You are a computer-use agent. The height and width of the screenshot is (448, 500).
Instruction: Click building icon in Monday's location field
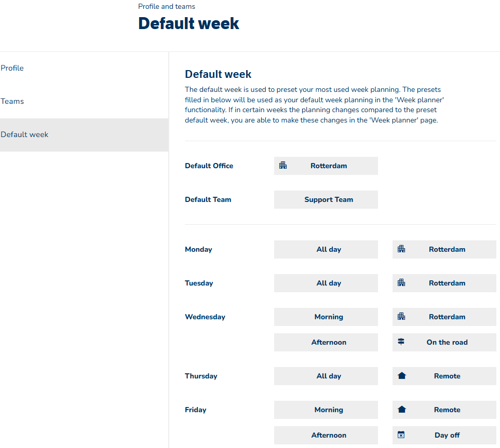click(401, 249)
